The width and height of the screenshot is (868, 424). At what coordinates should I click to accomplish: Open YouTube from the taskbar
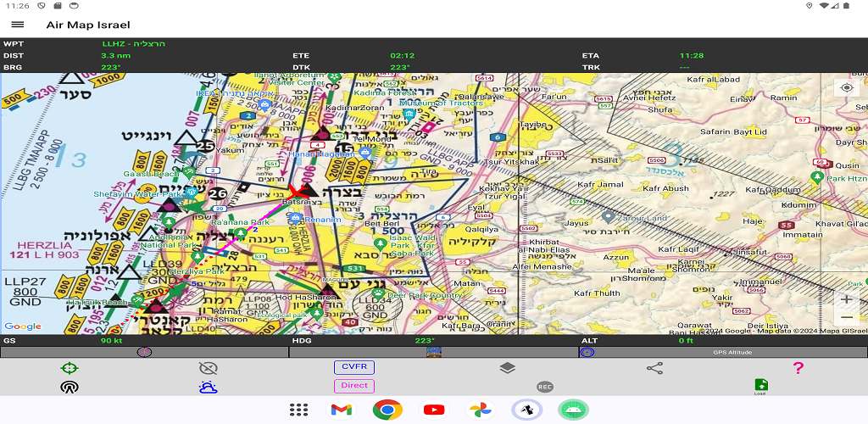[x=434, y=410]
